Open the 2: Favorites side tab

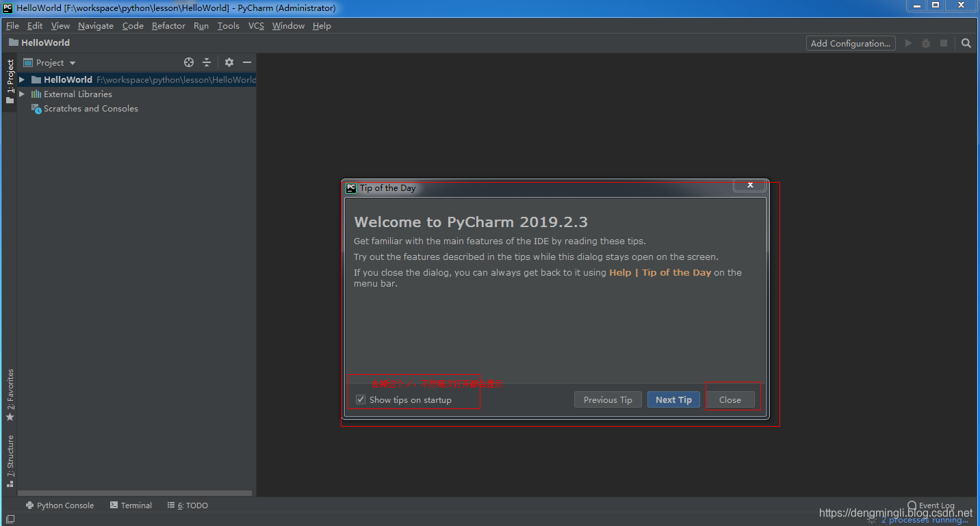[x=10, y=395]
